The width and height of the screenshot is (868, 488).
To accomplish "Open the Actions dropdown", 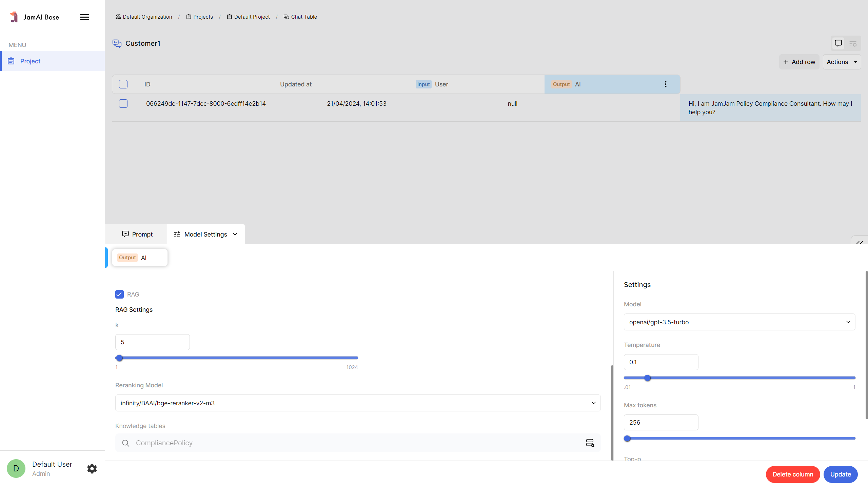I will (x=842, y=62).
